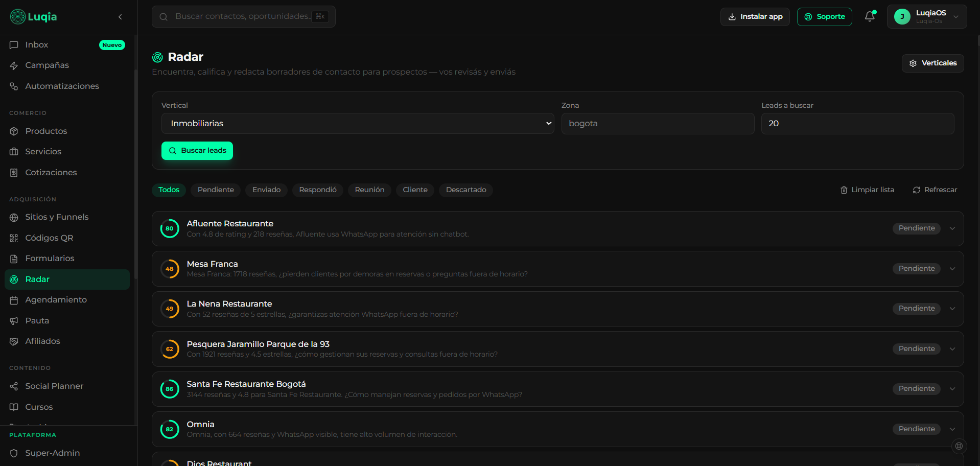Click score 86 badge for Santa Fe
The width and height of the screenshot is (980, 466).
170,389
